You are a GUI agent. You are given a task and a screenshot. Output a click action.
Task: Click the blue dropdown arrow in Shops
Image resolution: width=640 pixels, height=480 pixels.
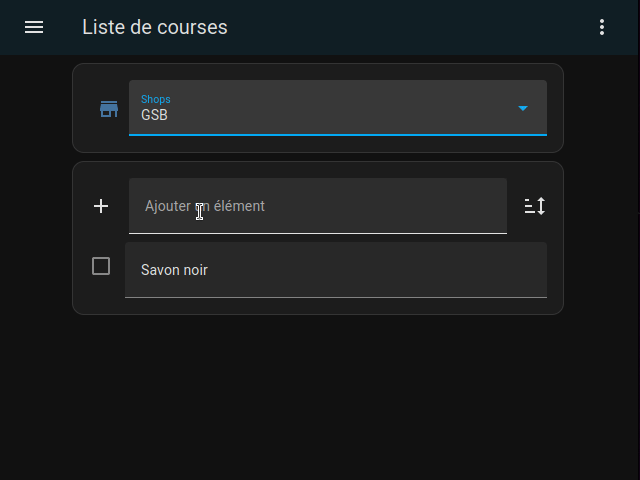point(523,108)
